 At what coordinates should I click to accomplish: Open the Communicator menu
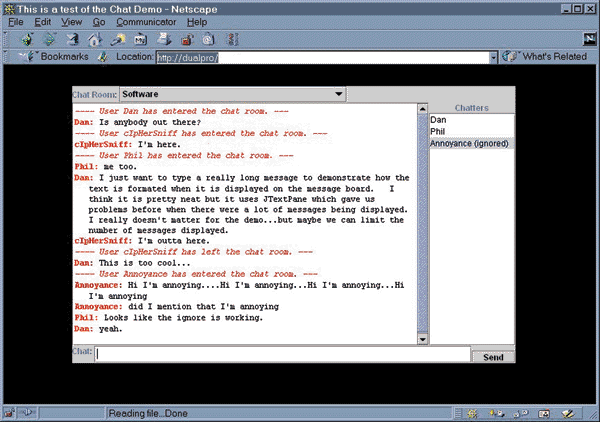(x=146, y=21)
